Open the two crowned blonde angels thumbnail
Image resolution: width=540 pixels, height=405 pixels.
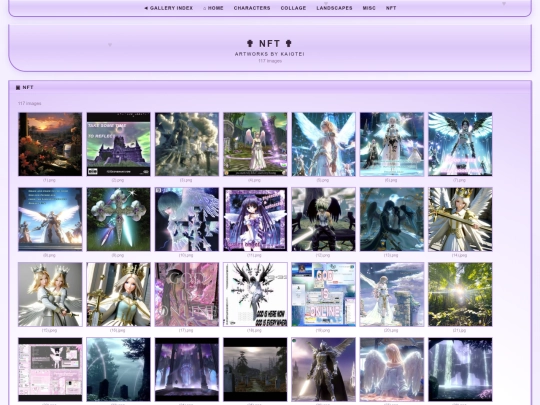[x=50, y=294]
